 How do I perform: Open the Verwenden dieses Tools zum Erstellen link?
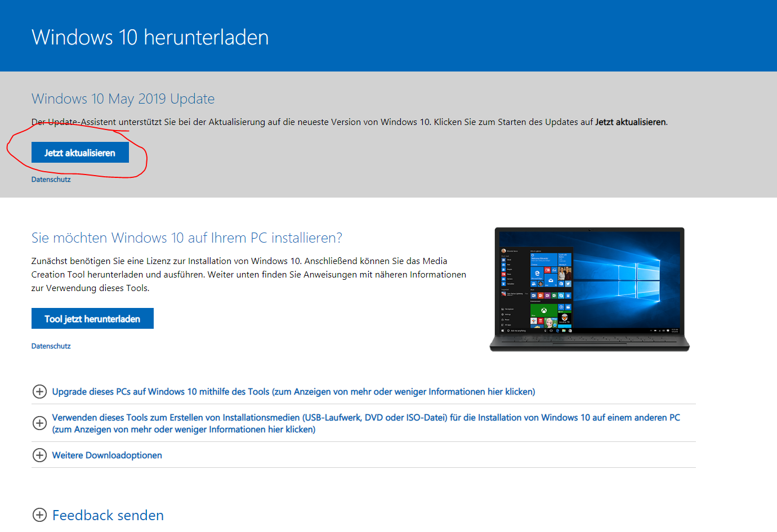366,423
